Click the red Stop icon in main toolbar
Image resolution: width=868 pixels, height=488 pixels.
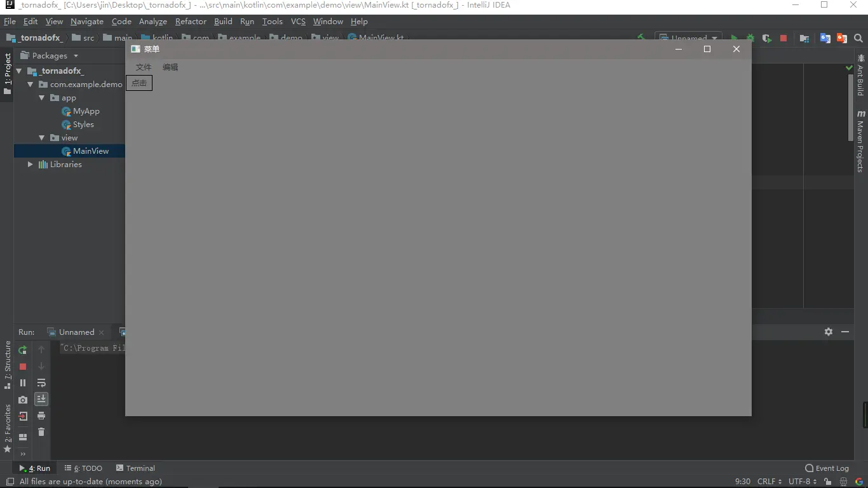[x=783, y=38]
